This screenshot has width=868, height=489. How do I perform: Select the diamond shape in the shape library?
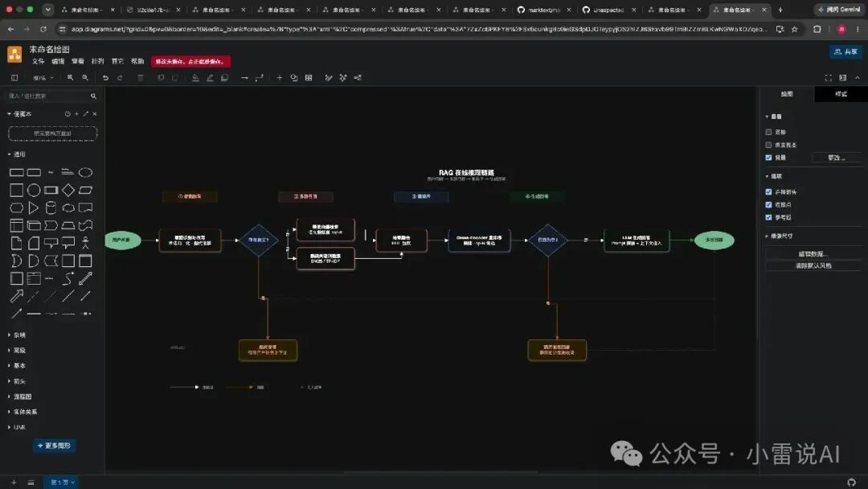[x=68, y=190]
